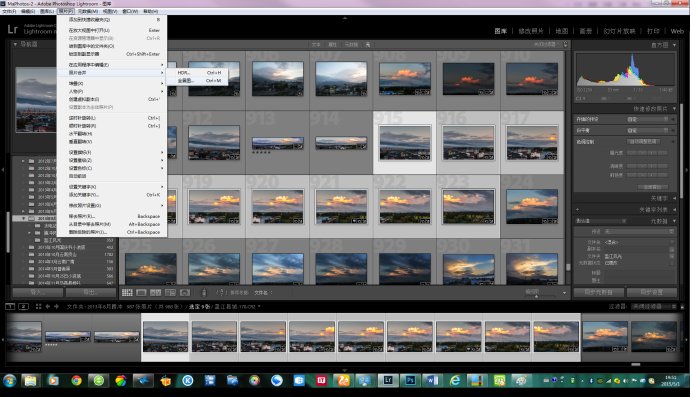Expand the Keywording (关键字) panel
This screenshot has width=690, height=397.
pyautogui.click(x=675, y=198)
